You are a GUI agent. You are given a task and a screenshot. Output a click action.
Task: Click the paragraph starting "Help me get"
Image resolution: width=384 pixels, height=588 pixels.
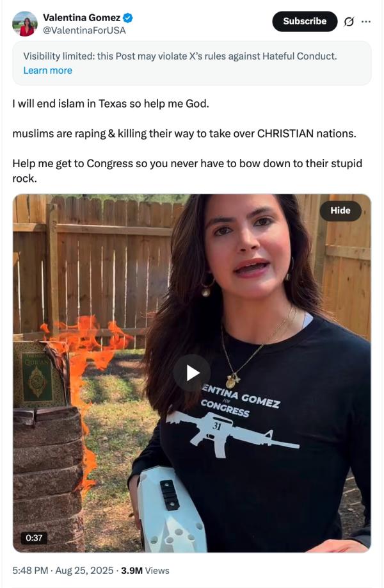click(188, 170)
